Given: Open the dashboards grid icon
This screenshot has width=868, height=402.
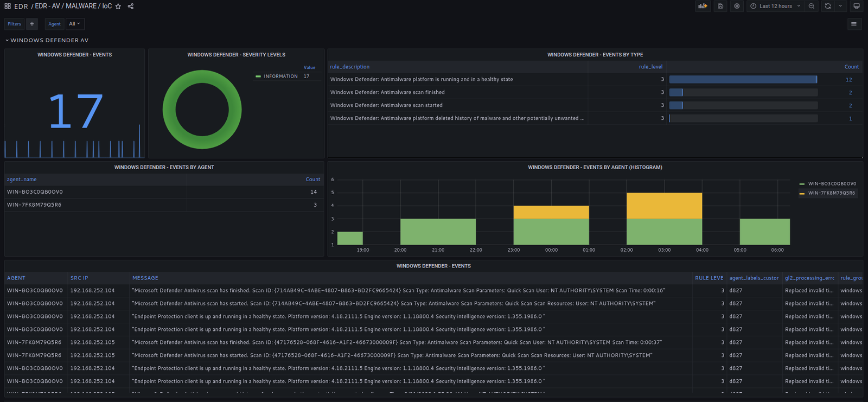Looking at the screenshot, I should point(8,7).
